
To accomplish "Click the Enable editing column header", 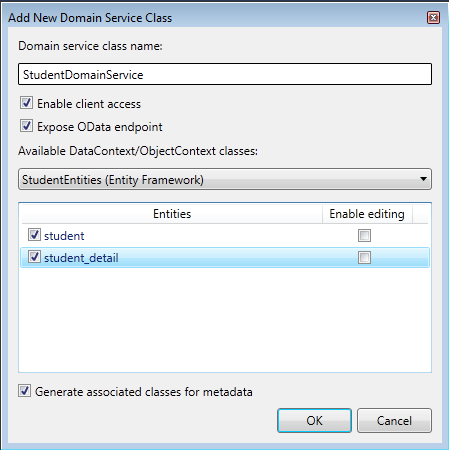I will (367, 214).
